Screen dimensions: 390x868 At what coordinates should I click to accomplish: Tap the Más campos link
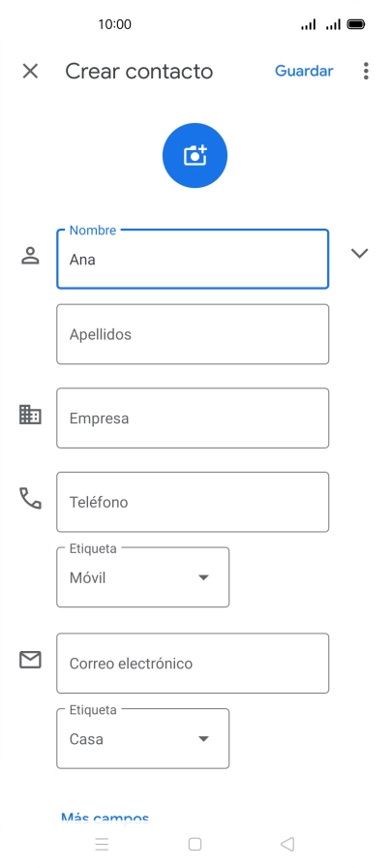point(105,819)
